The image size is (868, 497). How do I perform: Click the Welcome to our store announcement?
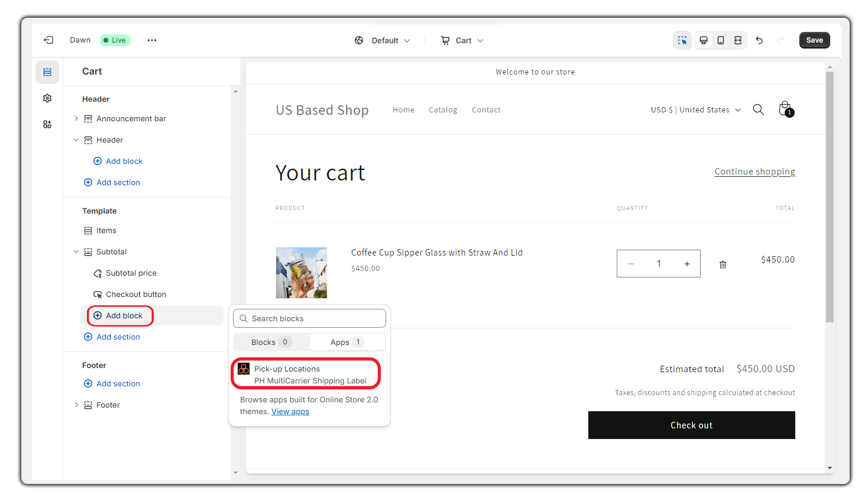pos(535,72)
